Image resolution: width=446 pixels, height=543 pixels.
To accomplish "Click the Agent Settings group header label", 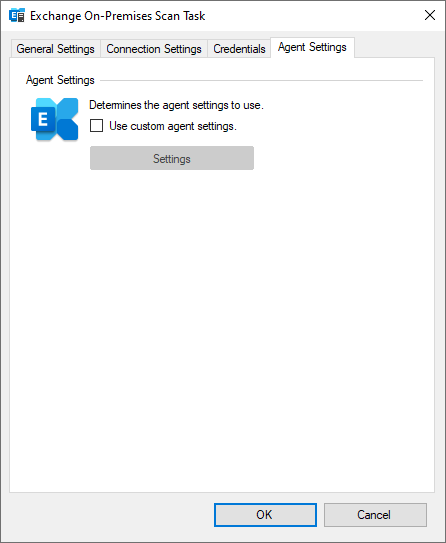I will pyautogui.click(x=60, y=80).
